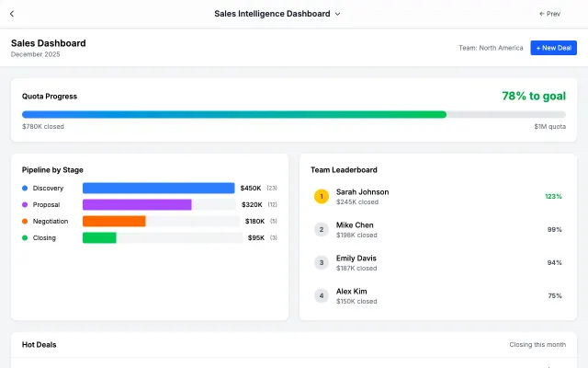The width and height of the screenshot is (588, 368).
Task: Click the gold rank 1 badge
Action: click(322, 196)
